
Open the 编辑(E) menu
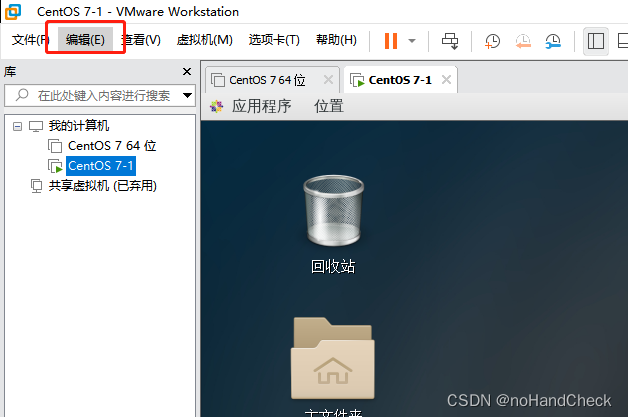click(x=85, y=40)
